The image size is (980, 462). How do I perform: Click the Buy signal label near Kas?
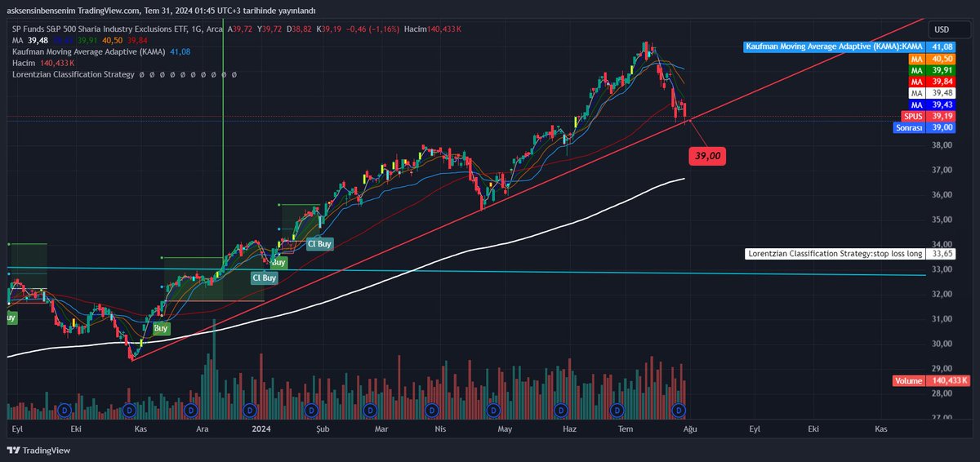[x=161, y=328]
